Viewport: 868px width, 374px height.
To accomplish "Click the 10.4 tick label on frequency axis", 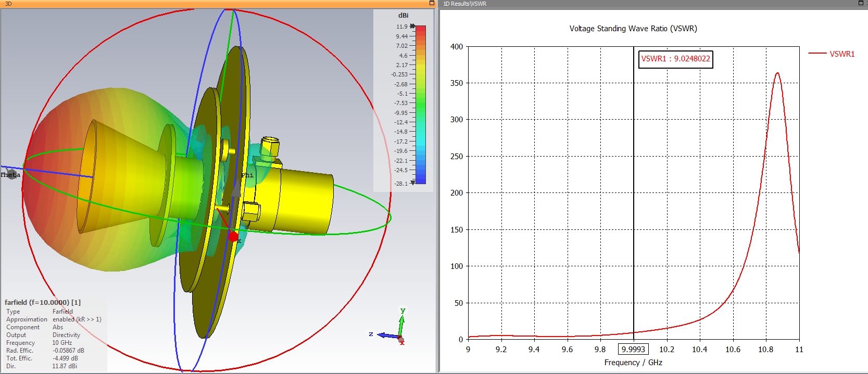I will [x=699, y=350].
